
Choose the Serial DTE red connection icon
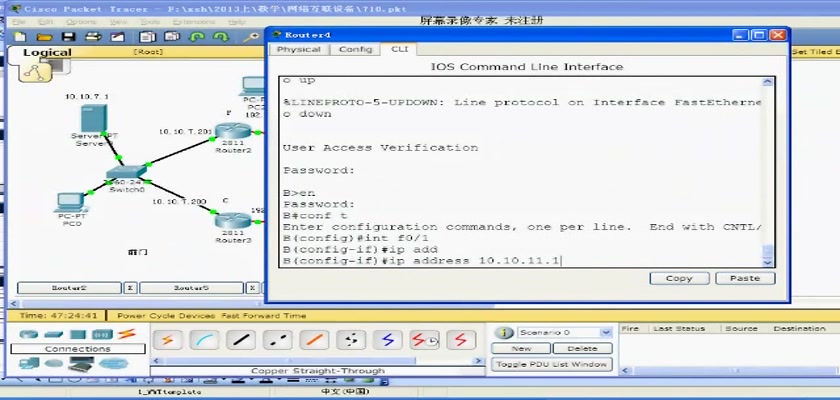461,339
